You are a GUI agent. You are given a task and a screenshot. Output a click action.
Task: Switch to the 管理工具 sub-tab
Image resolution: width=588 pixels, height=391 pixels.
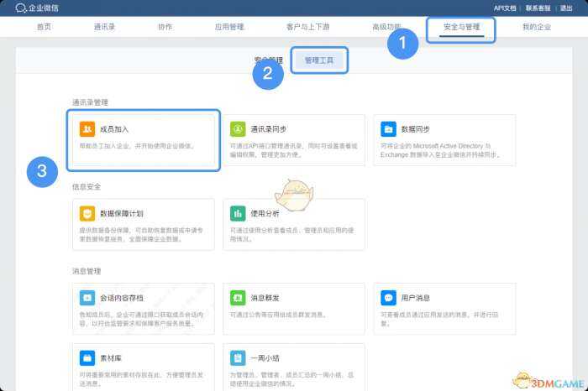pos(319,60)
